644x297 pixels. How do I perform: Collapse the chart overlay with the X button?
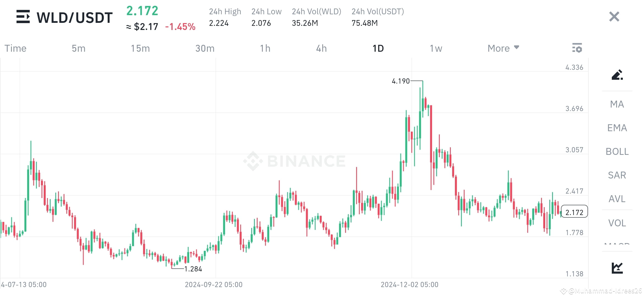[614, 17]
